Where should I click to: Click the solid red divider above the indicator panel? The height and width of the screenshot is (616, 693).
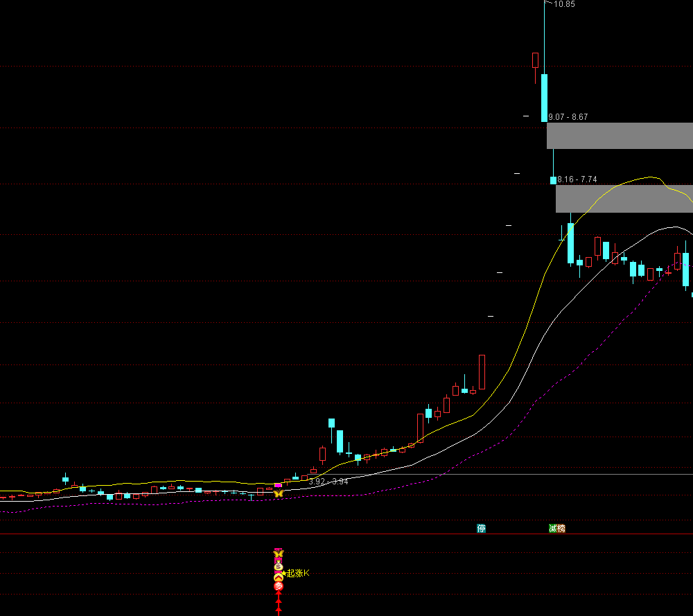pos(346,534)
